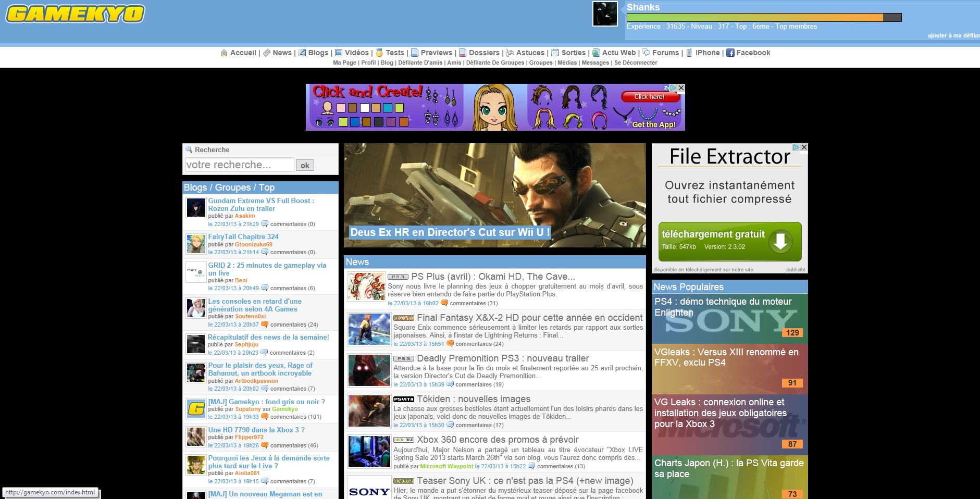The image size is (980, 499).
Task: Click the Tests trophy icon
Action: 380,53
